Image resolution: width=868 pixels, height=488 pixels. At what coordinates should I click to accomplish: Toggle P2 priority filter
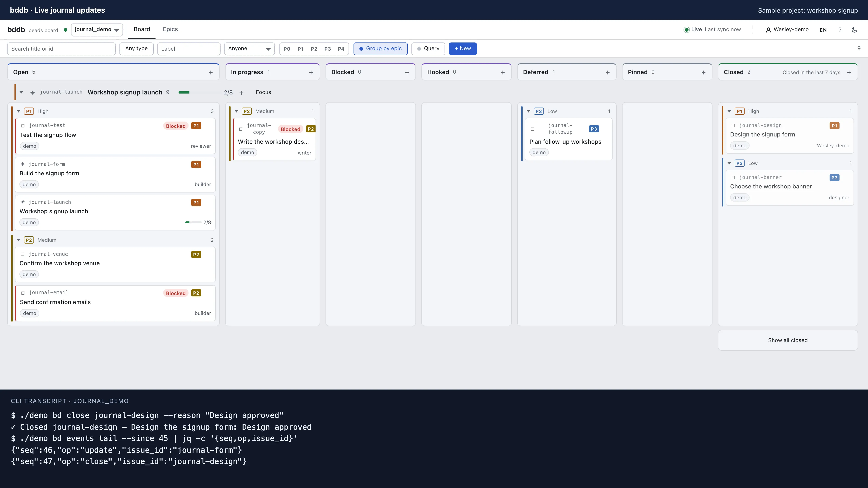click(314, 49)
